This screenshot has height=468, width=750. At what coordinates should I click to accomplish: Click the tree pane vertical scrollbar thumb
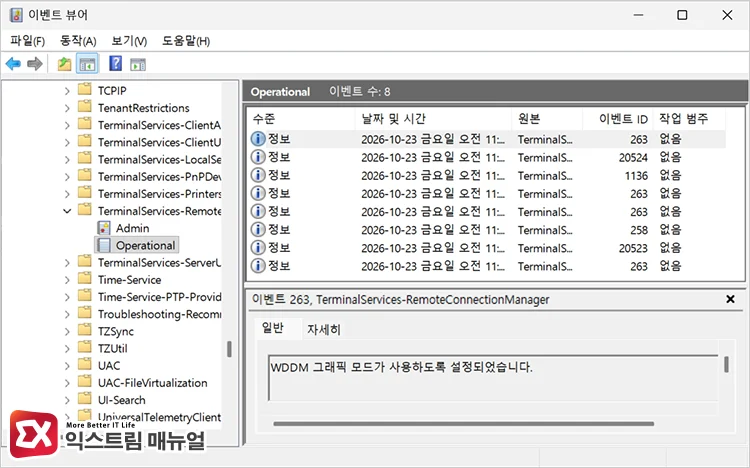pos(229,349)
